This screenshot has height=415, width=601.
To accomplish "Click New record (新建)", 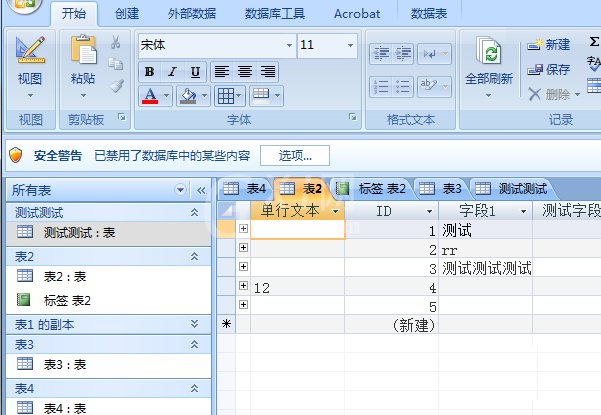I will point(548,45).
